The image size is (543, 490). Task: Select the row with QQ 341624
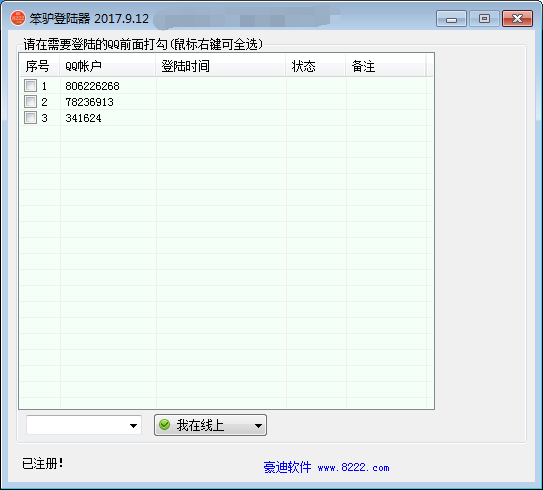pos(226,118)
